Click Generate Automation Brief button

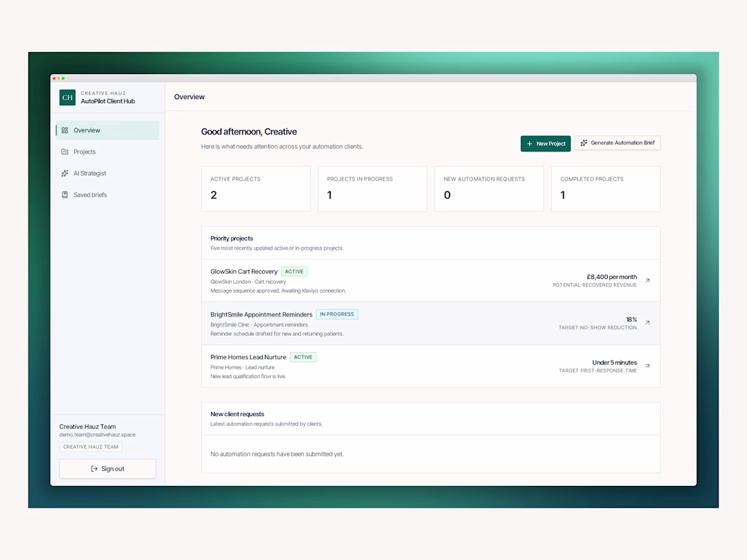[x=617, y=143]
